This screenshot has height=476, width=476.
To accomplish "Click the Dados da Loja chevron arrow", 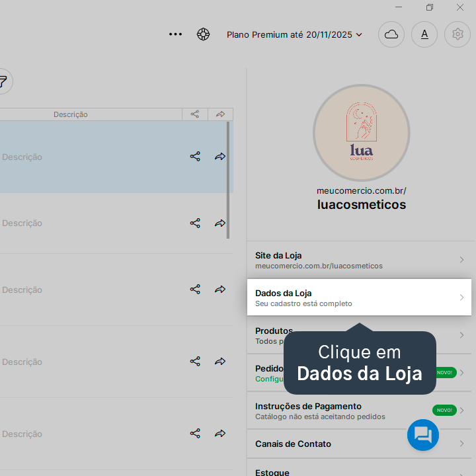I will coord(461,297).
